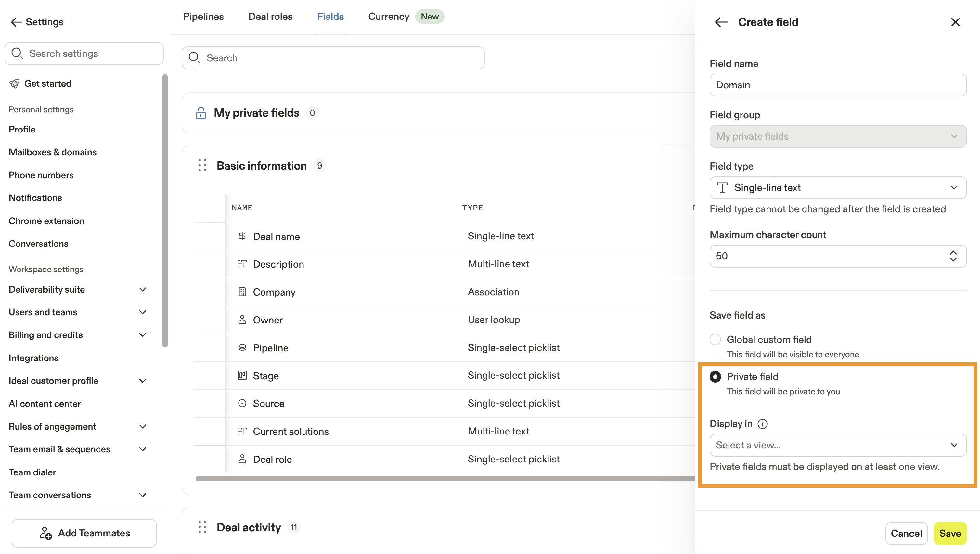The width and height of the screenshot is (980, 554).
Task: Click the horizontal scrollbar under fields table
Action: (445, 479)
